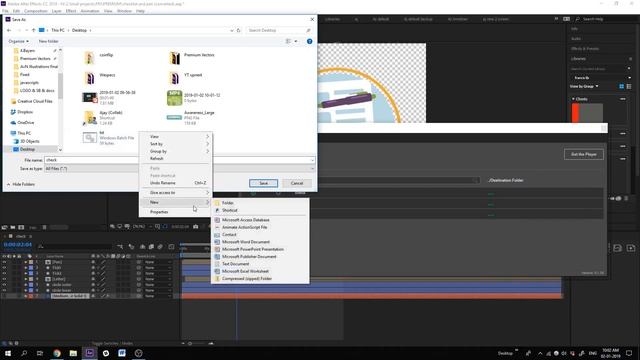Viewport: 640px width, 360px height.
Task: Choose Undo Rename in context menu
Action: point(176,183)
